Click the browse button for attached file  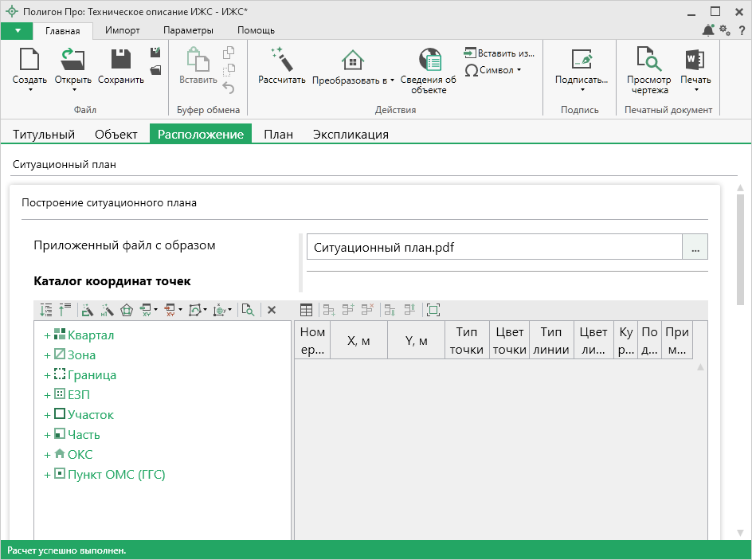(x=695, y=247)
